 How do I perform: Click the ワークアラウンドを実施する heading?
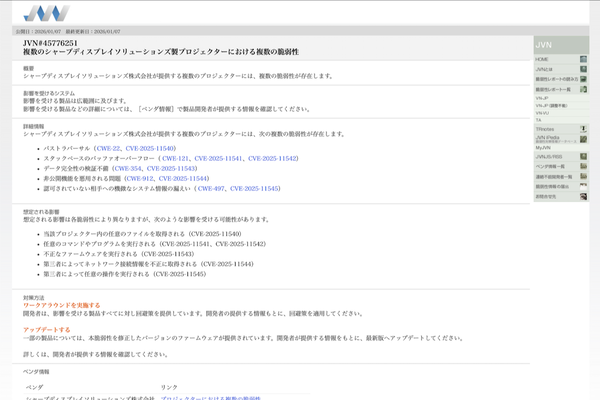(62, 305)
